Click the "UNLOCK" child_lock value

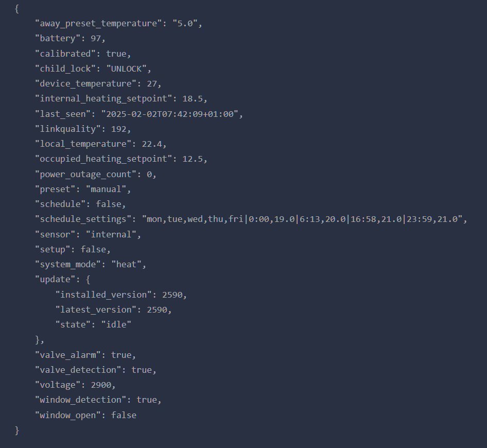click(x=127, y=68)
